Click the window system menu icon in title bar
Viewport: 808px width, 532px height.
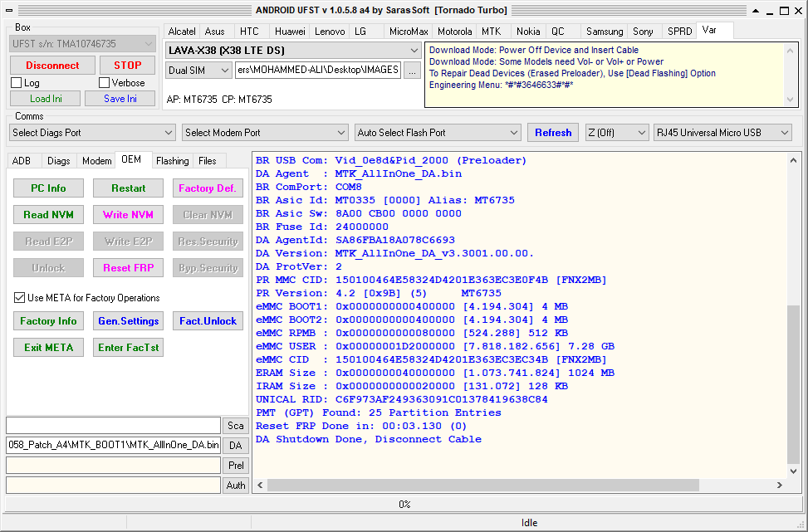9,10
